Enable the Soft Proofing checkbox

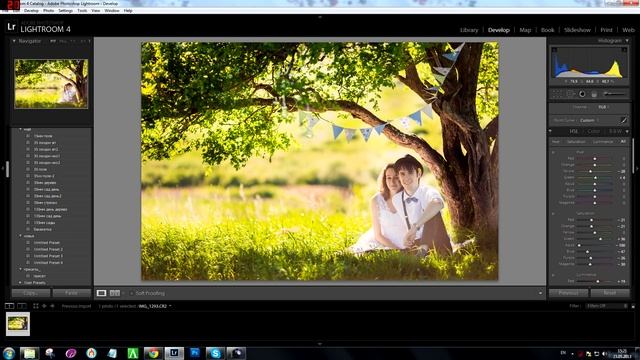coord(131,293)
